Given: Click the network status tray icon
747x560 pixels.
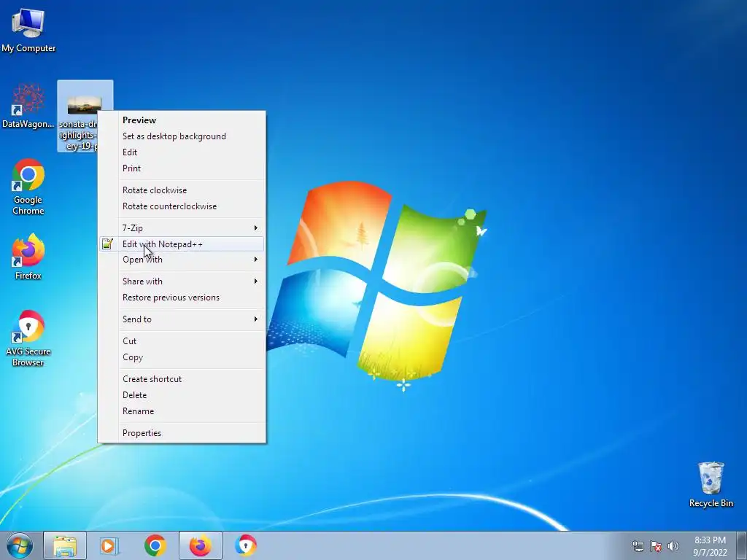Looking at the screenshot, I should click(x=638, y=546).
